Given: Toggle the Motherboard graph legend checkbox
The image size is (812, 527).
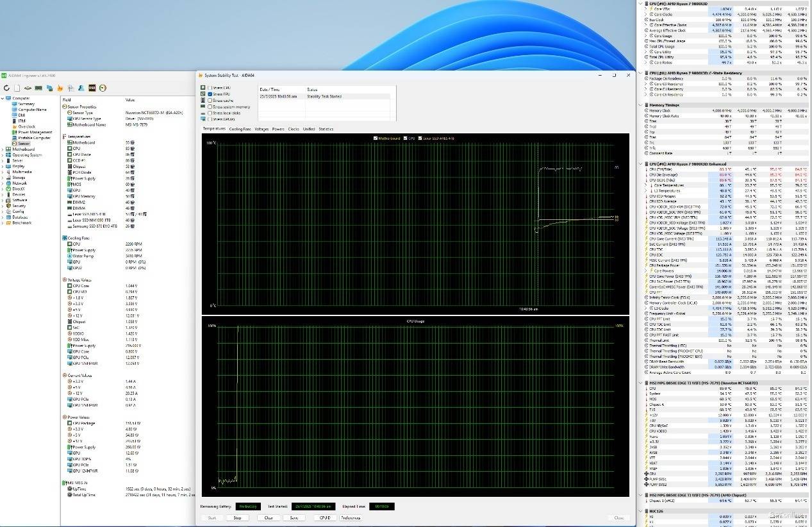Looking at the screenshot, I should pyautogui.click(x=376, y=138).
